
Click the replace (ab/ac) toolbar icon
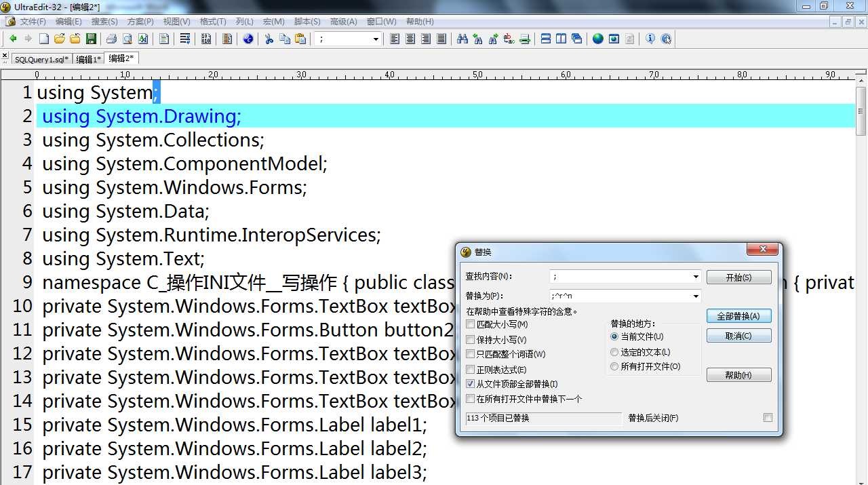pyautogui.click(x=509, y=39)
